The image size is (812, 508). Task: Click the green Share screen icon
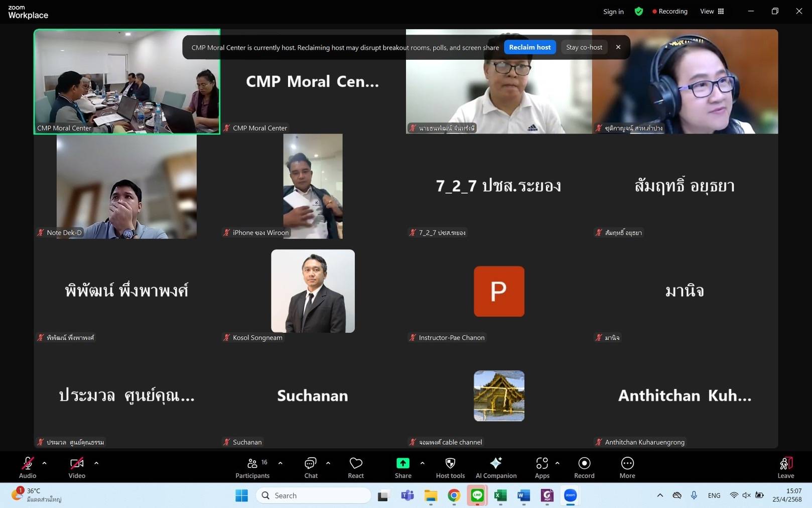tap(402, 463)
